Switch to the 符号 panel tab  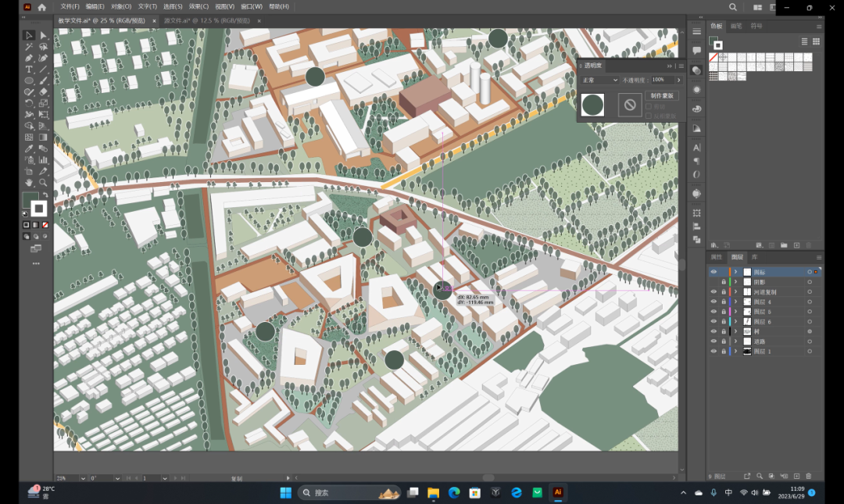(756, 26)
